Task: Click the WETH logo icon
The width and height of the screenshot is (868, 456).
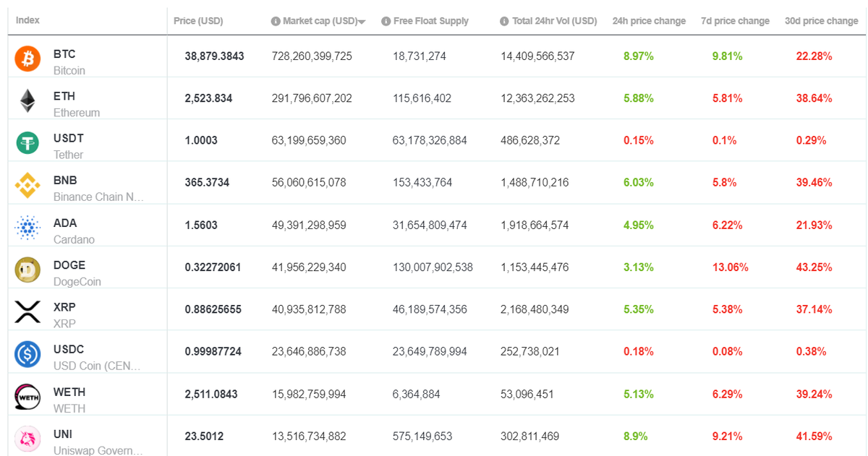Action: (27, 397)
